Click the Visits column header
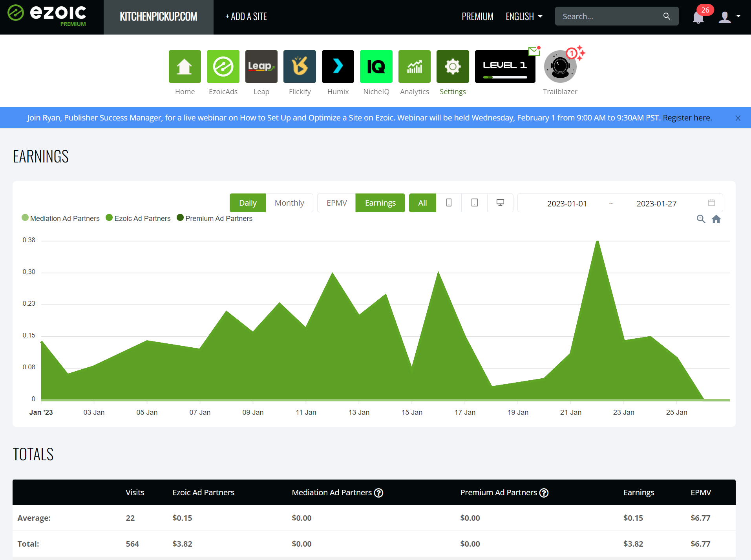Image resolution: width=751 pixels, height=560 pixels. pyautogui.click(x=135, y=493)
